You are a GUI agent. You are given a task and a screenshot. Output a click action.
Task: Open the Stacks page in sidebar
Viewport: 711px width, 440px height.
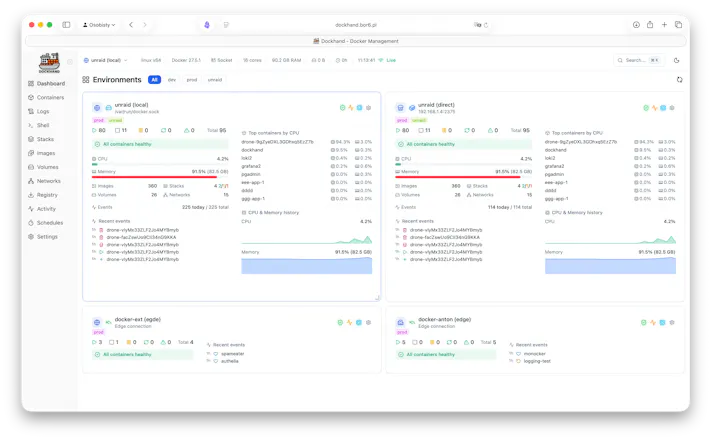pyautogui.click(x=41, y=139)
